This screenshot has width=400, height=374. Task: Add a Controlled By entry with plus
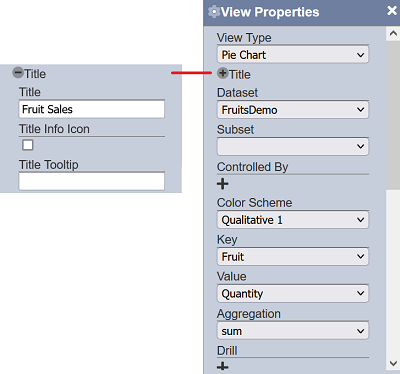click(223, 184)
